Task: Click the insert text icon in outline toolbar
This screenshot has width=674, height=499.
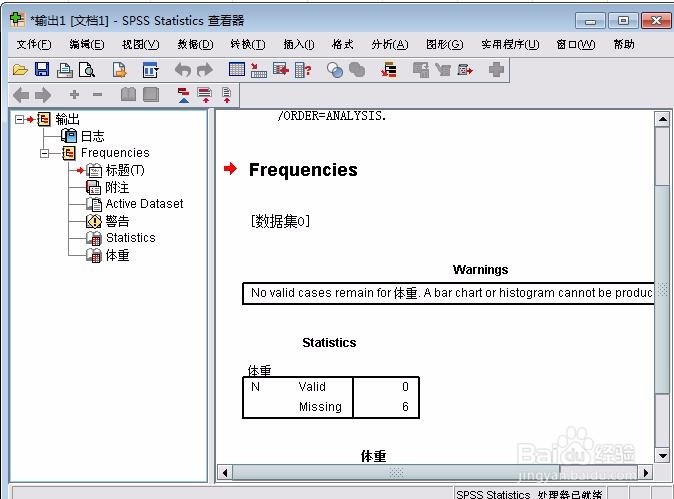Action: [x=227, y=95]
